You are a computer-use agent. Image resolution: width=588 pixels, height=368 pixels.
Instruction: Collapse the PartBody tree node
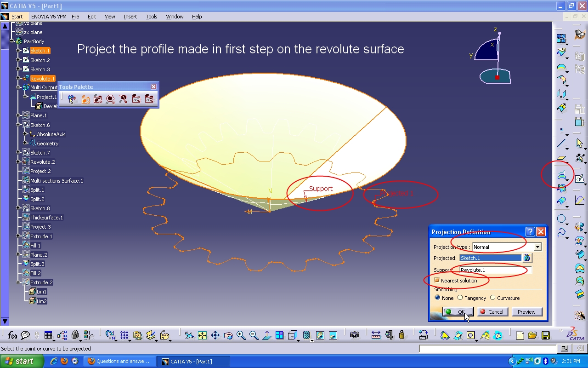(12, 41)
